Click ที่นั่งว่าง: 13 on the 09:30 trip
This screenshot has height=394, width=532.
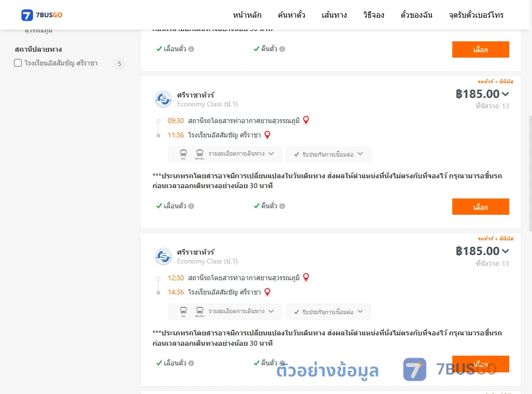click(492, 106)
